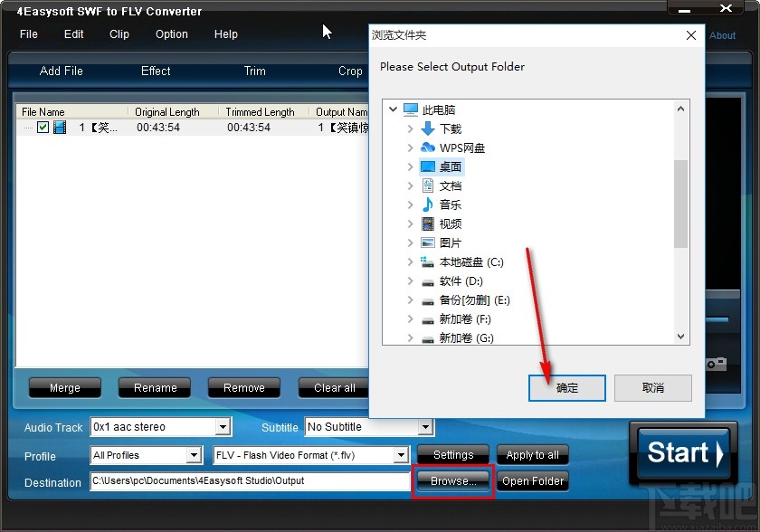Confirm folder selection with 确定 button
The image size is (760, 532).
click(566, 387)
